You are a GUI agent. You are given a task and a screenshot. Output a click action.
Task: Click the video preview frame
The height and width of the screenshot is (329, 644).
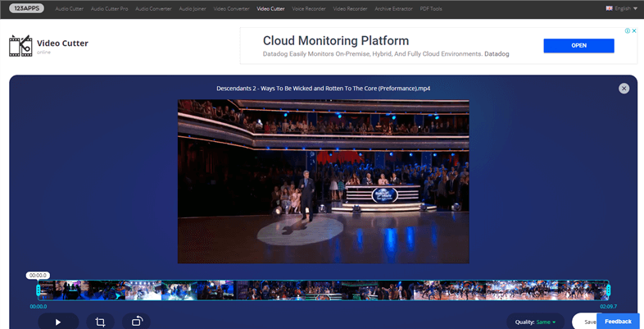[x=324, y=181]
